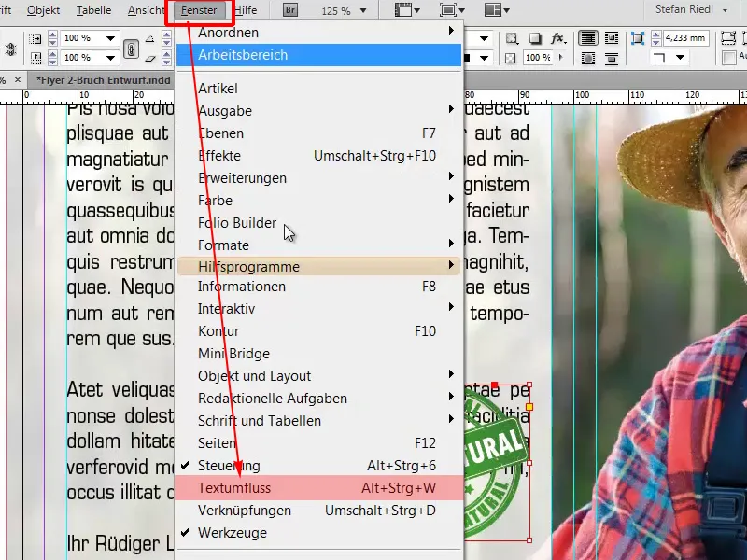Viewport: 747px width, 560px height.
Task: Expand the Formate submenu
Action: point(318,245)
